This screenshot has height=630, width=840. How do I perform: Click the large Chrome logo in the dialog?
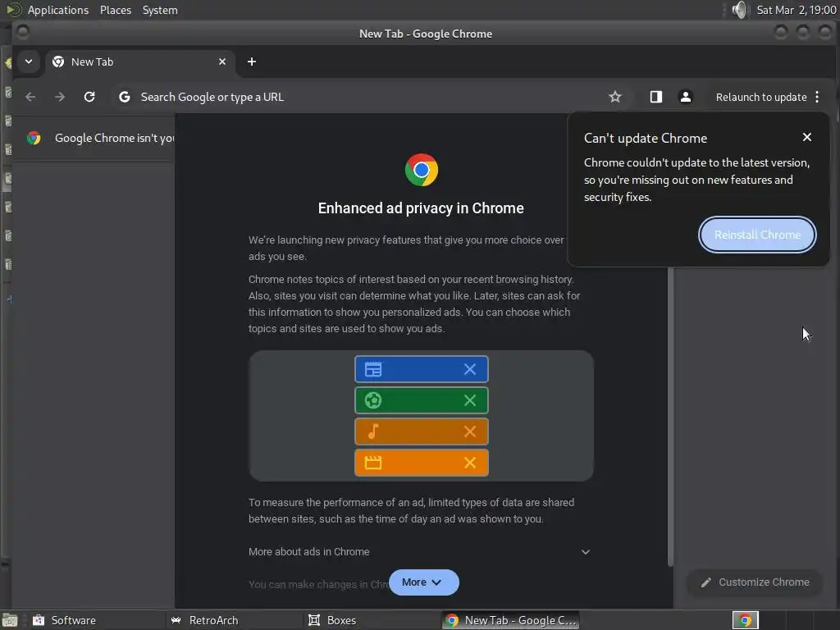[422, 170]
